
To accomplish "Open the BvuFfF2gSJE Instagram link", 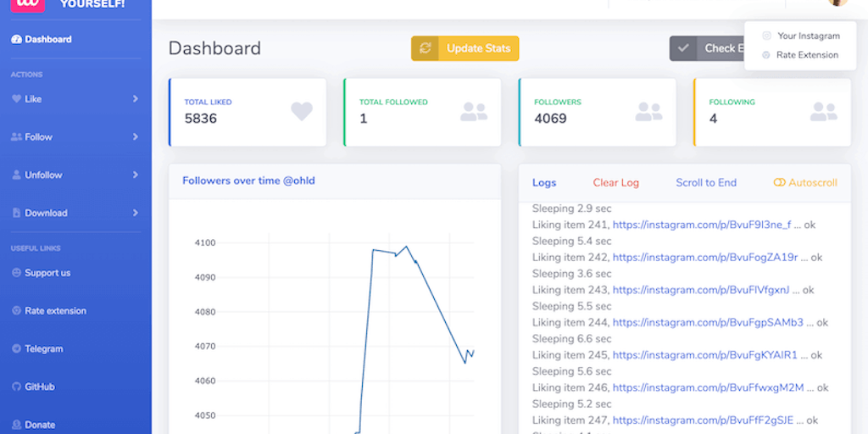I will 703,420.
